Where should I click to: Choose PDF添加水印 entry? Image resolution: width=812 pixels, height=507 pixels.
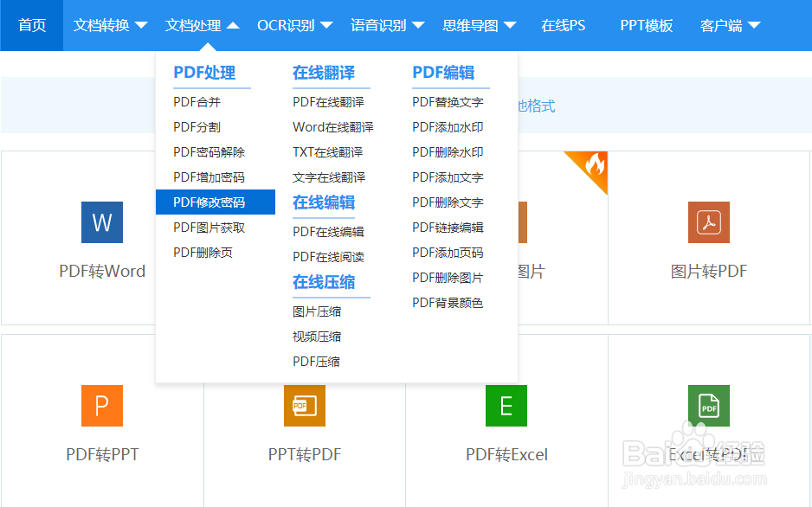448,126
